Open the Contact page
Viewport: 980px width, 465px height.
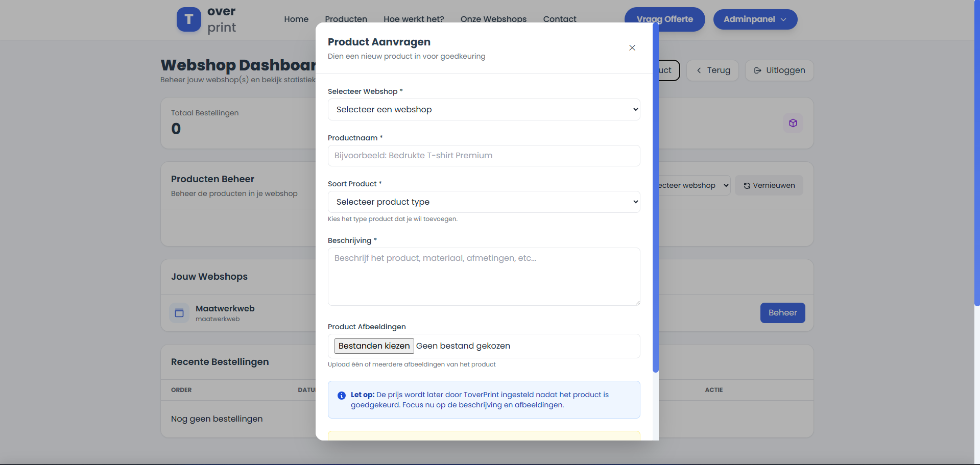point(559,19)
